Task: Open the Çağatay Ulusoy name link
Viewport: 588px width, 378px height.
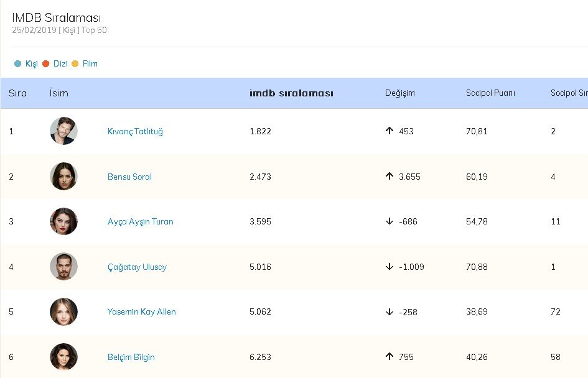Action: [x=137, y=267]
